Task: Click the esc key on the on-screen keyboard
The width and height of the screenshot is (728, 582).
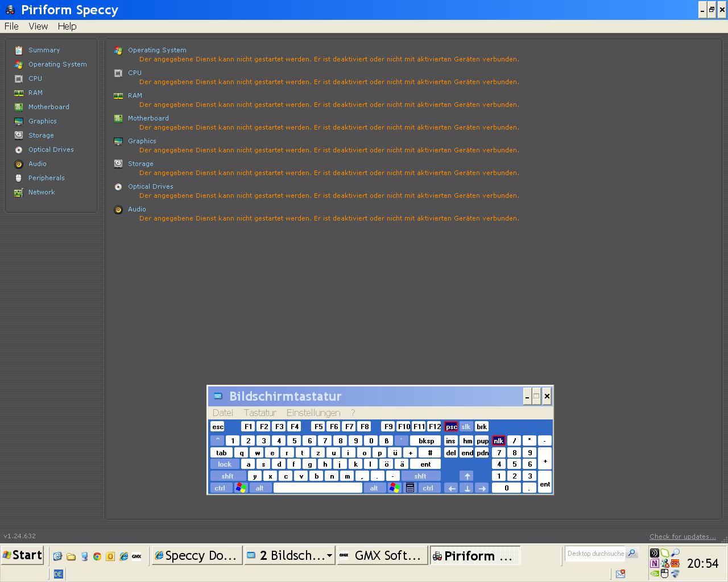Action: pyautogui.click(x=218, y=427)
